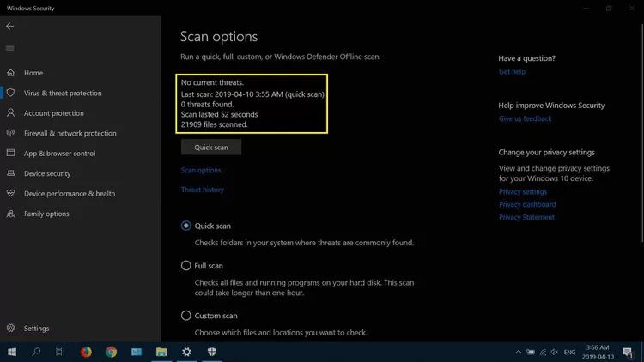Click the taskbar clock showing 3:56 AM
This screenshot has height=362, width=644.
(598, 352)
